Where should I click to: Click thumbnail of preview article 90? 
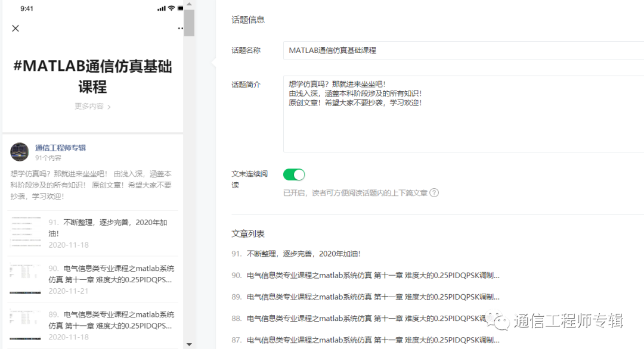pos(26,279)
